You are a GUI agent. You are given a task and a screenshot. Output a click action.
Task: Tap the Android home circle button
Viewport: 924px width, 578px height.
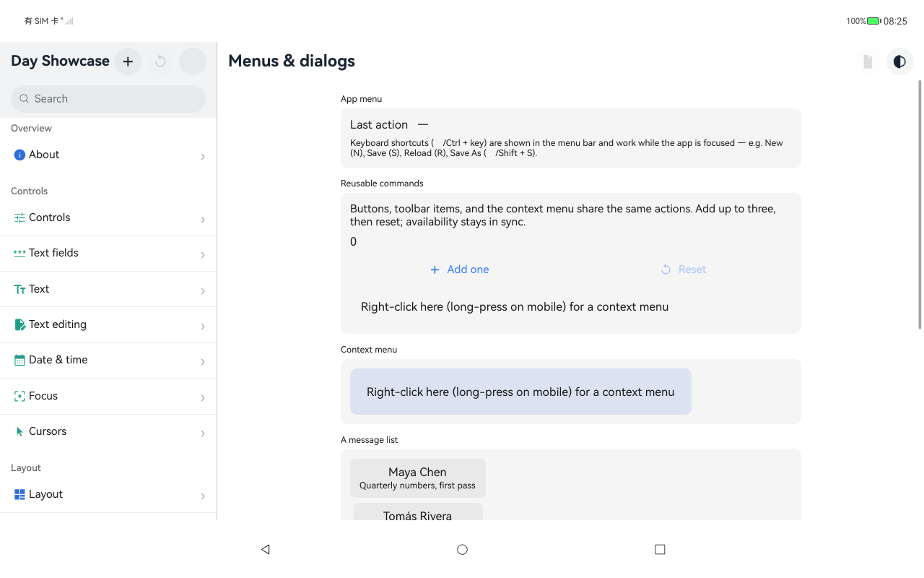click(x=462, y=549)
